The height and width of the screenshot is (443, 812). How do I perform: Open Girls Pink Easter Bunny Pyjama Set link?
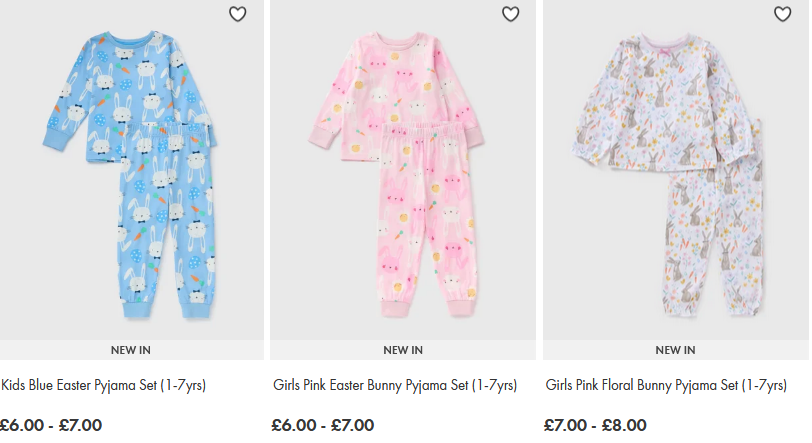click(x=395, y=385)
